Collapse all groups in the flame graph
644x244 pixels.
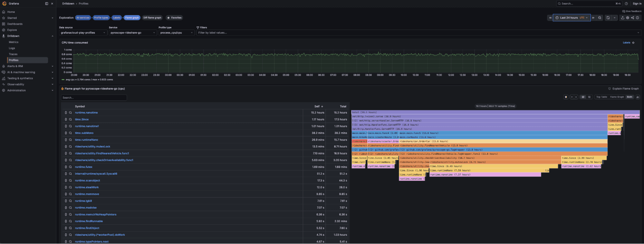click(576, 97)
